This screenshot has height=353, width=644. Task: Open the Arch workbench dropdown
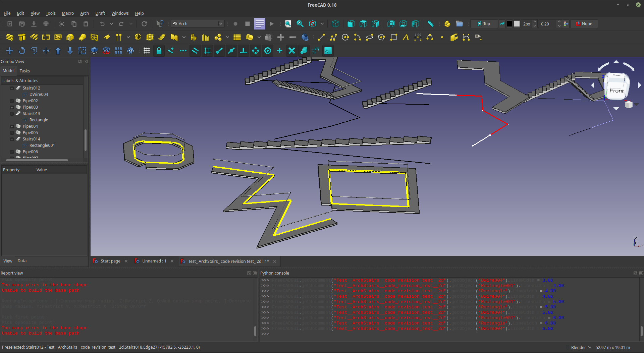click(x=198, y=24)
